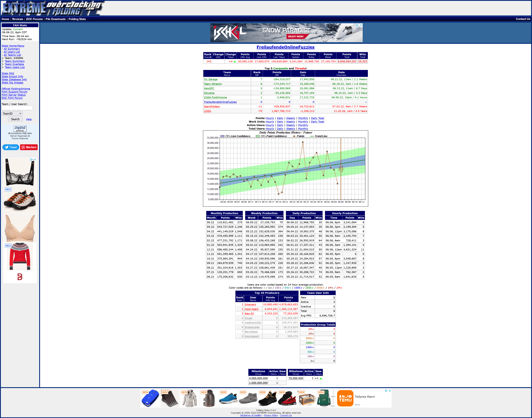Screen dimensions: 532x418
Task: Close the top ski banner ad
Action: pos(361,25)
